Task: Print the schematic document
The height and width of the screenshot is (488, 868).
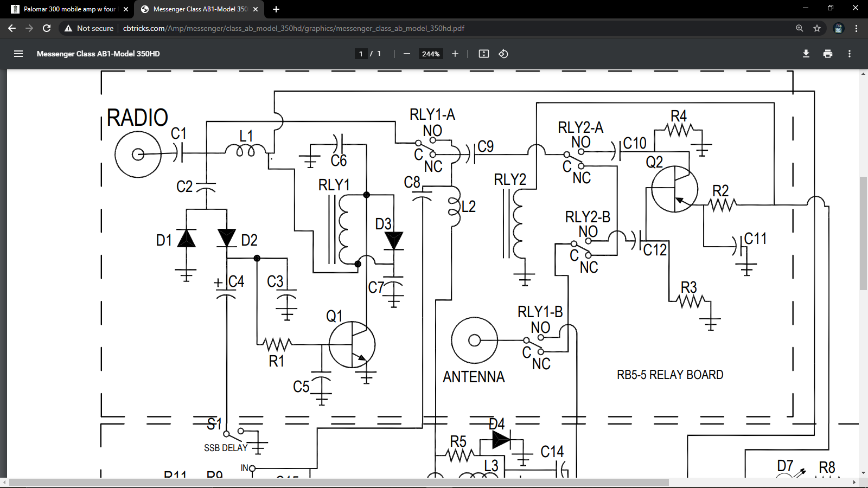Action: click(x=828, y=54)
